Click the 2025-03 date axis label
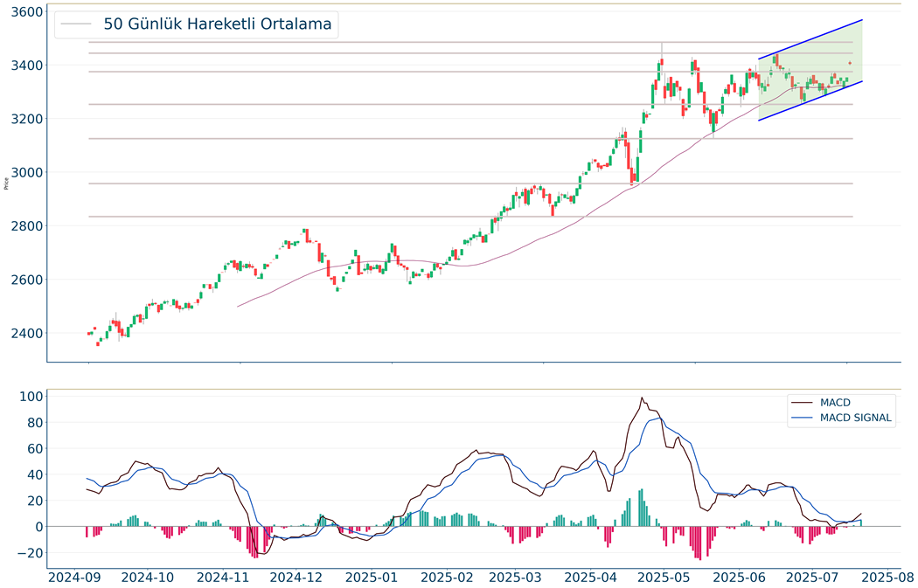This screenshot has width=918, height=588. pyautogui.click(x=514, y=578)
